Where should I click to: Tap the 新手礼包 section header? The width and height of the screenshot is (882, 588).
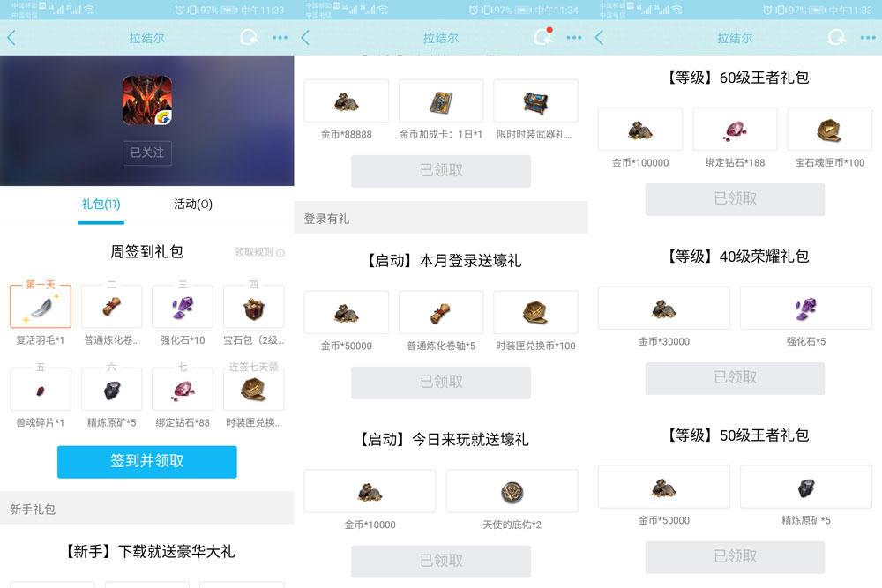click(146, 510)
